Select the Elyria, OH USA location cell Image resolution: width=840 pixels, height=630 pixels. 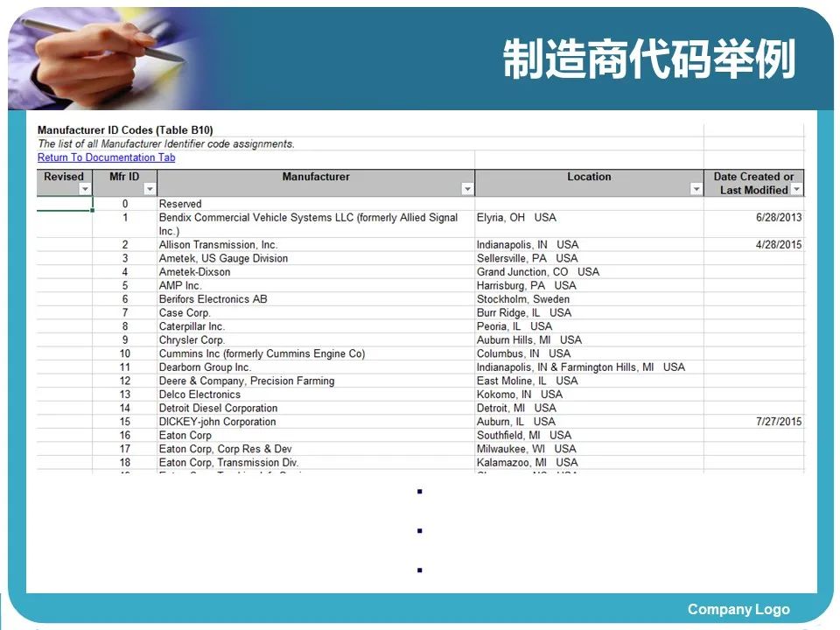pos(589,225)
